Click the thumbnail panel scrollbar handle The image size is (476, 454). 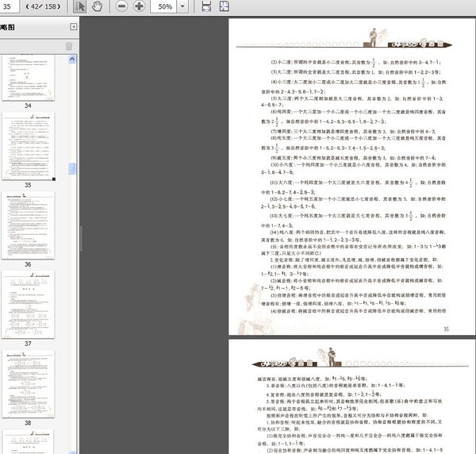point(73,168)
